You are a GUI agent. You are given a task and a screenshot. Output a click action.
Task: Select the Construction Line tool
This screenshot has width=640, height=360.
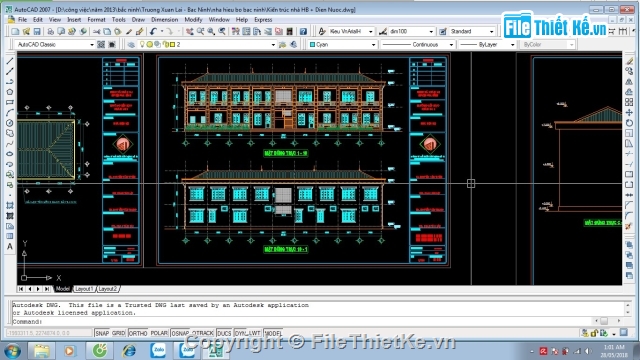click(10, 71)
